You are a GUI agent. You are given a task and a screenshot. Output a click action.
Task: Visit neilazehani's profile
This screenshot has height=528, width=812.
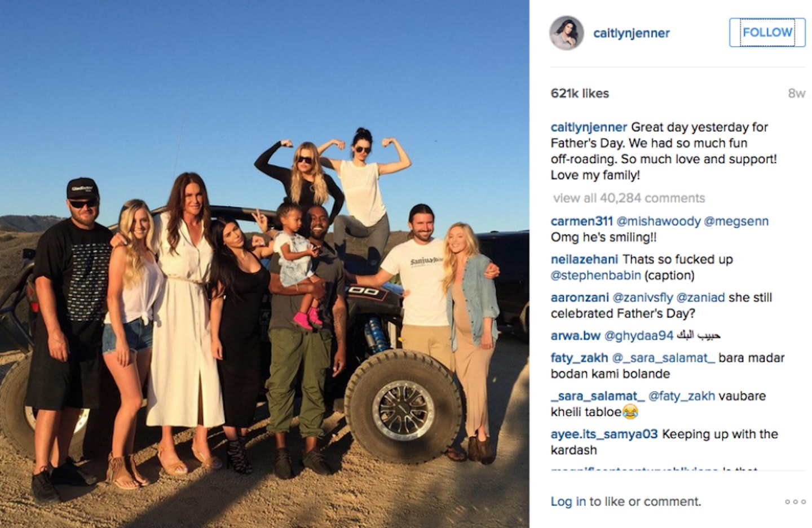tap(584, 260)
